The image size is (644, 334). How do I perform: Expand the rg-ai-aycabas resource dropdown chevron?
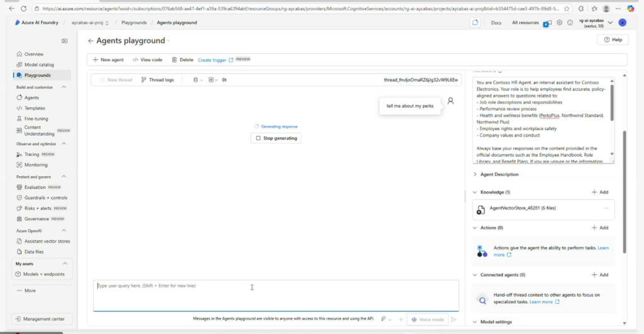[x=610, y=23]
